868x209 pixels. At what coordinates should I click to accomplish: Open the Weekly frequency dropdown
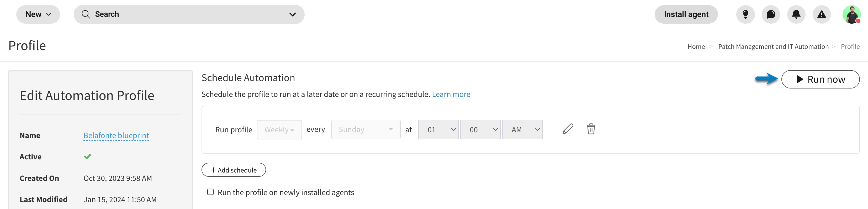(x=279, y=130)
